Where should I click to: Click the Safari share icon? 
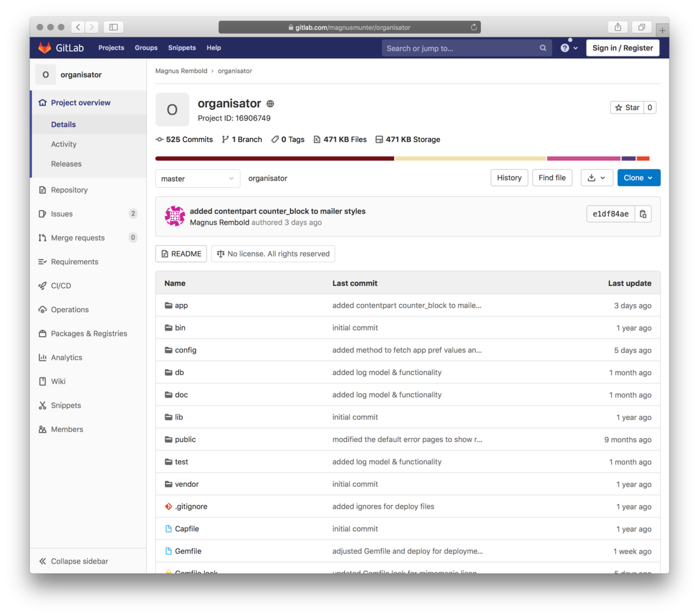(617, 27)
